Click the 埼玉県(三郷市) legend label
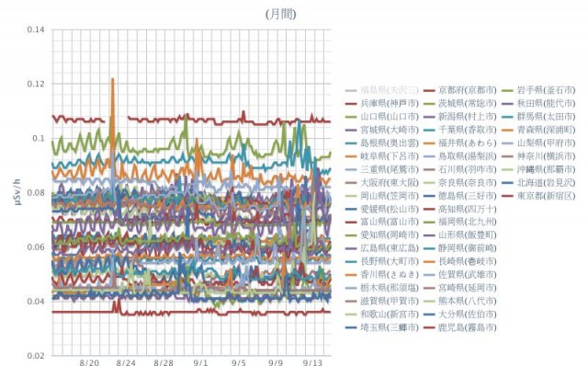This screenshot has width=588, height=366. point(390,327)
